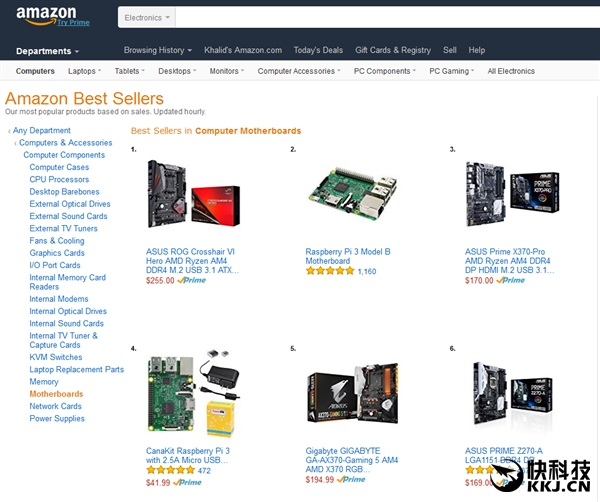Open the ASUS ROG Crosshair VI product image
Image resolution: width=600 pixels, height=502 pixels.
[194, 194]
